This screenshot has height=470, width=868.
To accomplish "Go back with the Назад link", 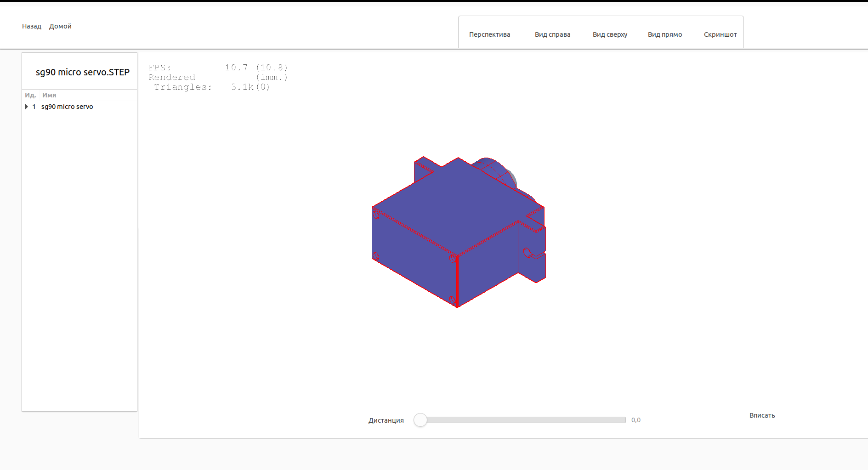I will click(x=32, y=26).
